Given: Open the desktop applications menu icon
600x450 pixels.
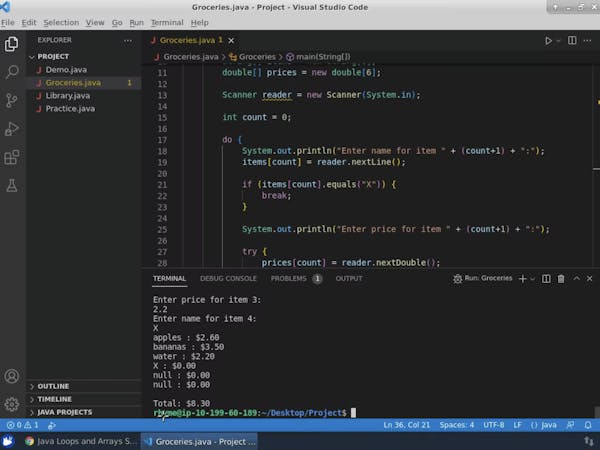Looking at the screenshot, I should (x=7, y=441).
